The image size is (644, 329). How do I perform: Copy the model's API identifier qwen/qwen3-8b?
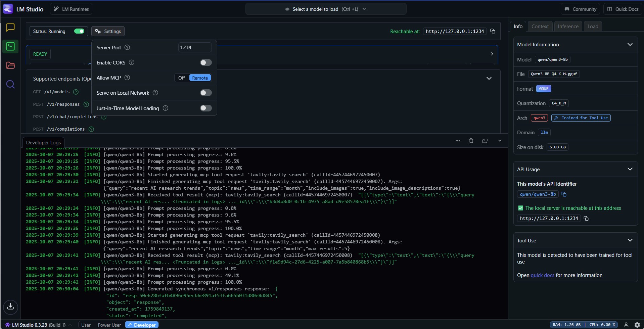click(x=564, y=194)
